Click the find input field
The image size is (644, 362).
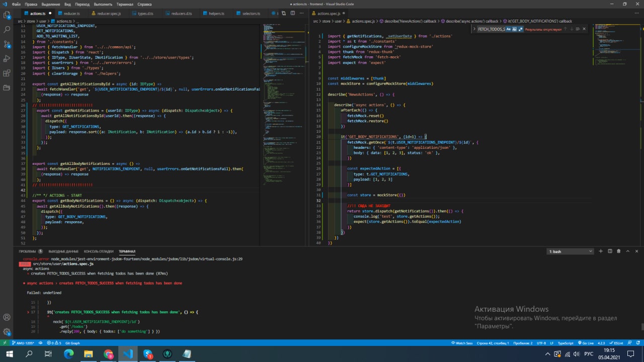click(x=491, y=29)
